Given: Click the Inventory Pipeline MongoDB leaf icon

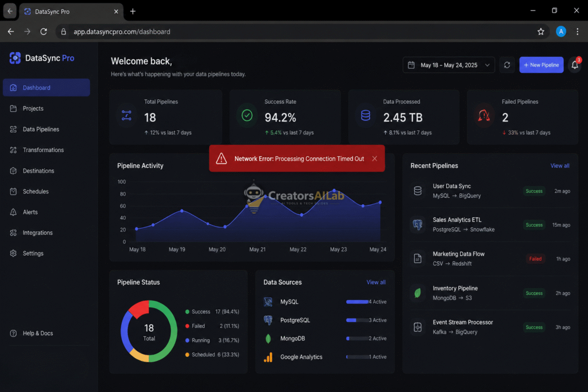Looking at the screenshot, I should point(417,293).
